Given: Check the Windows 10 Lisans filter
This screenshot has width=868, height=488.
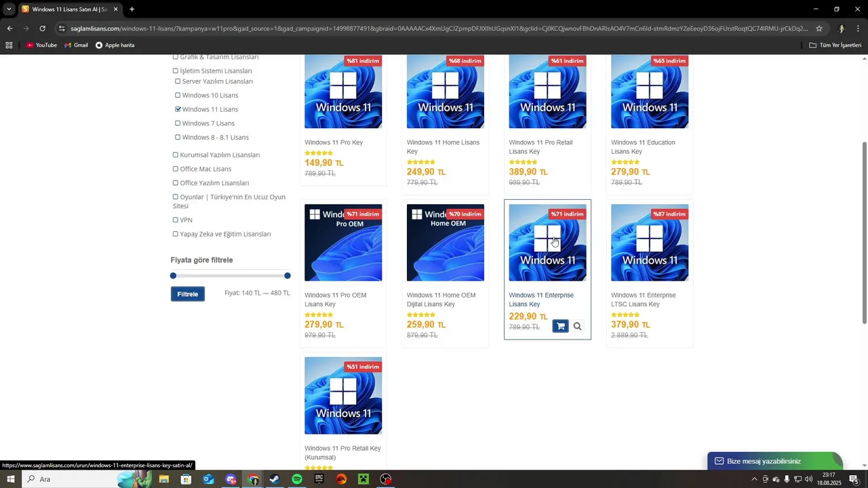Looking at the screenshot, I should click(x=178, y=96).
